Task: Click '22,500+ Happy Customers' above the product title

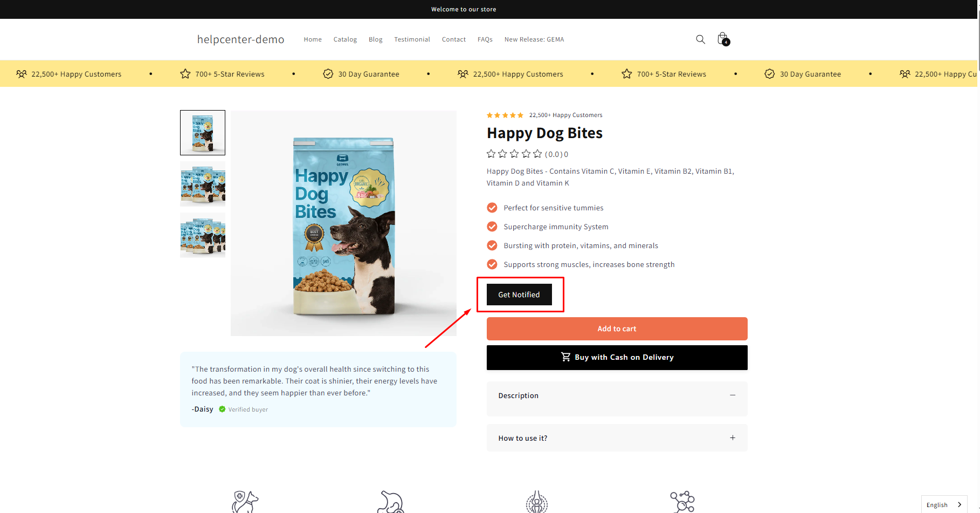Action: coord(565,115)
